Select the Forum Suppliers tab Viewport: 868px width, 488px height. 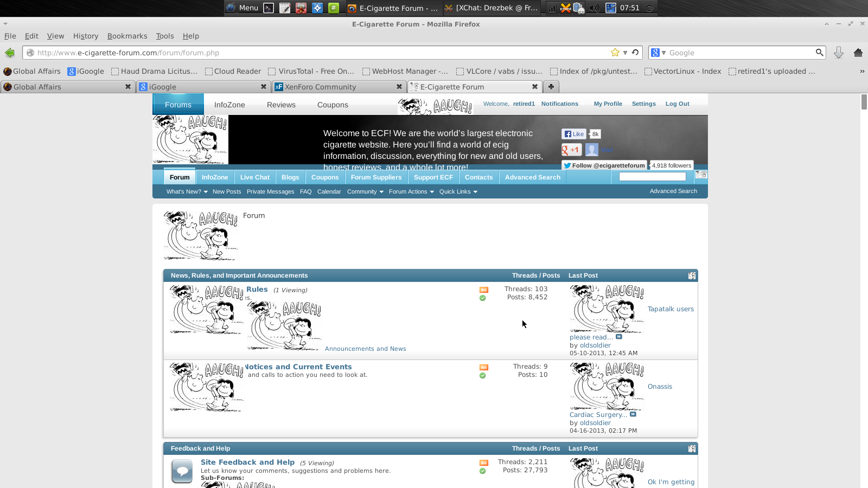pos(376,177)
